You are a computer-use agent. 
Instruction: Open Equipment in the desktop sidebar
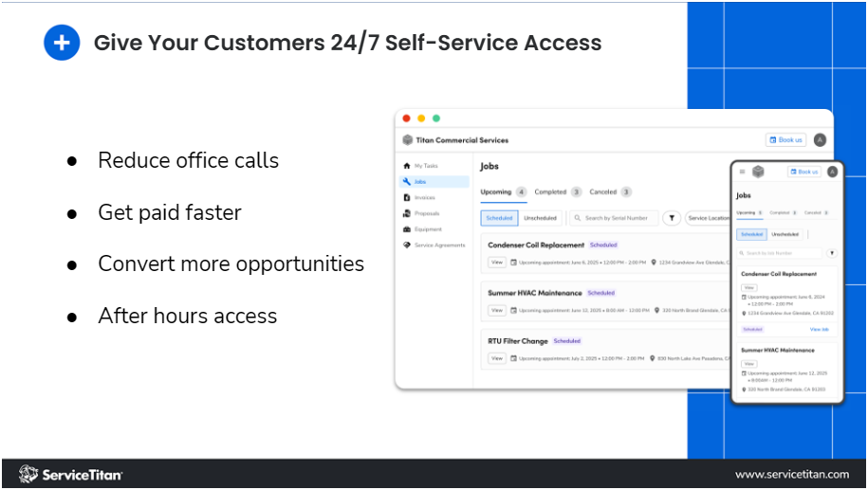(x=422, y=229)
